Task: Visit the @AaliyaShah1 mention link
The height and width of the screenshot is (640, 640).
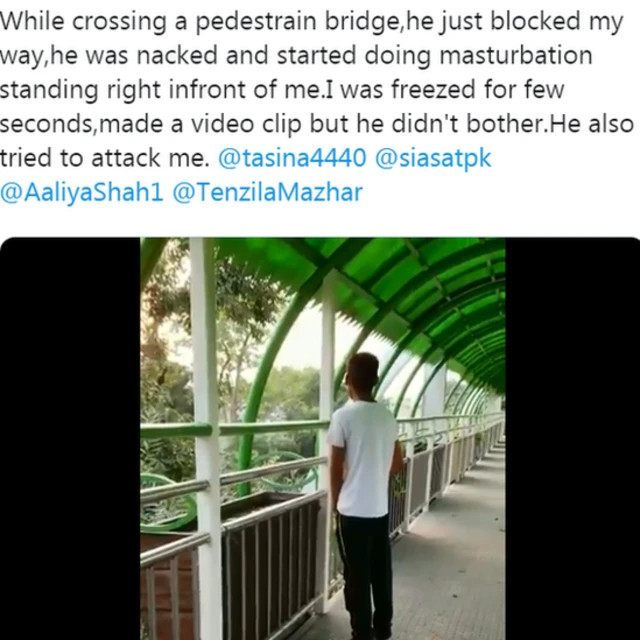Action: 82,193
